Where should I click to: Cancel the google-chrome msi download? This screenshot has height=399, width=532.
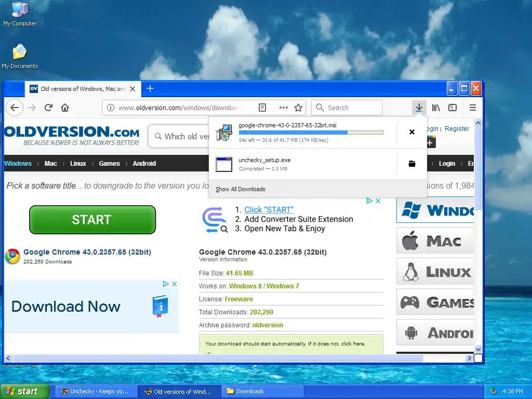coord(412,131)
